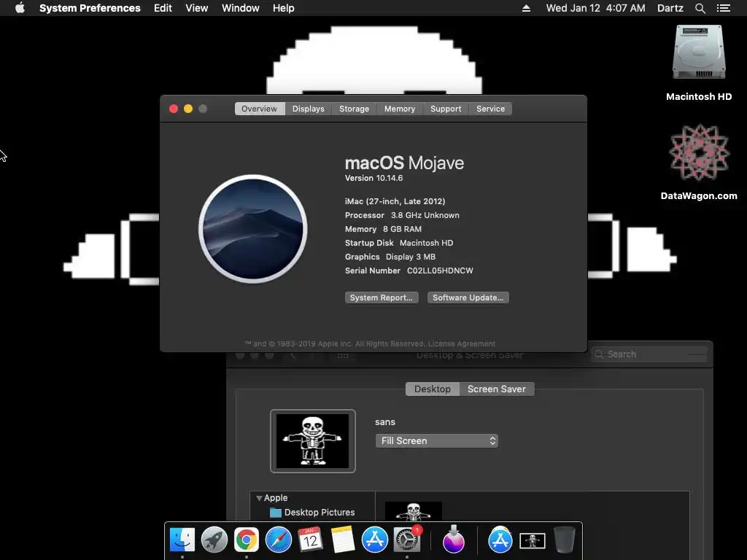
Task: Collapse the Apple folder disclosure triangle
Action: 259,498
